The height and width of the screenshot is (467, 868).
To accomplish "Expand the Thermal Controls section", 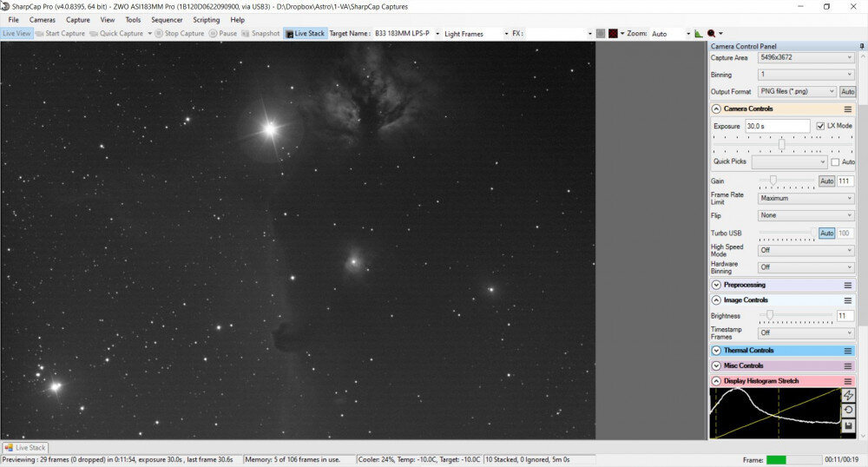I will [716, 351].
